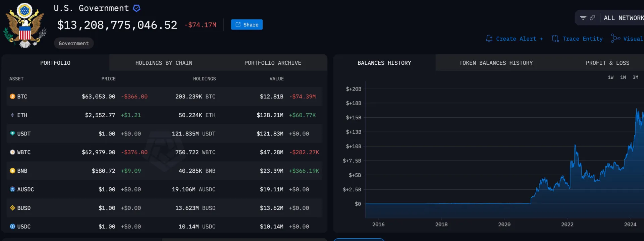
Task: Click the ASSET column header
Action: point(16,79)
